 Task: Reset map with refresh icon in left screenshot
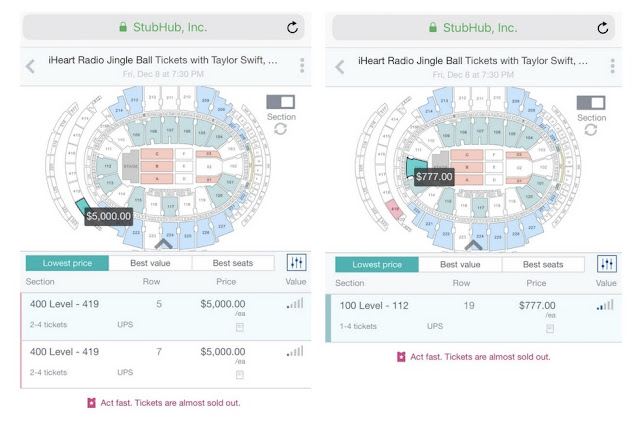[281, 129]
